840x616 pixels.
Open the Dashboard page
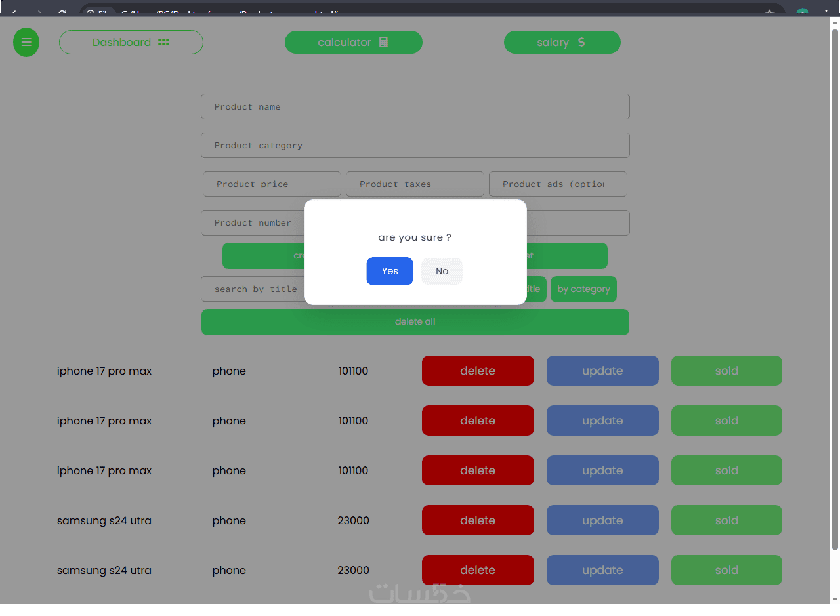131,43
